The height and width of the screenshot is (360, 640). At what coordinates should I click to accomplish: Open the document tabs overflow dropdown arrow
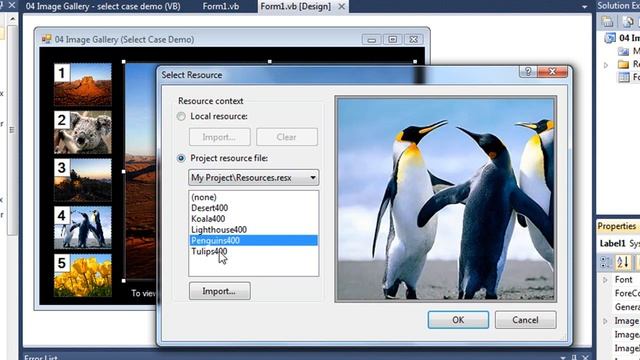click(x=584, y=7)
